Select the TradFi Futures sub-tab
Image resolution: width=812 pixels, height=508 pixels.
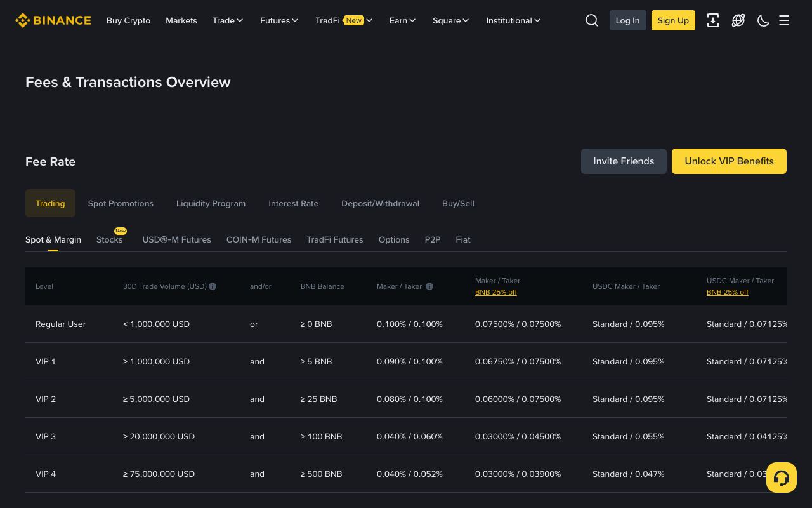pos(335,239)
